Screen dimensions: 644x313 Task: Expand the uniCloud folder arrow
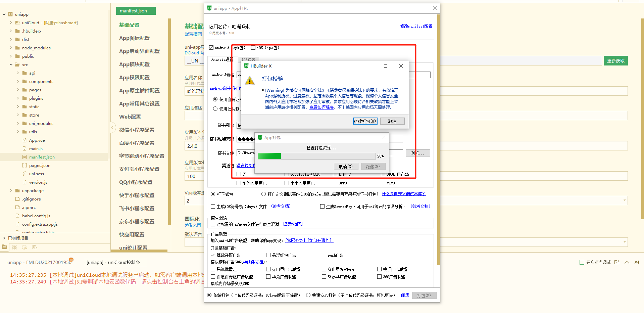click(x=11, y=23)
